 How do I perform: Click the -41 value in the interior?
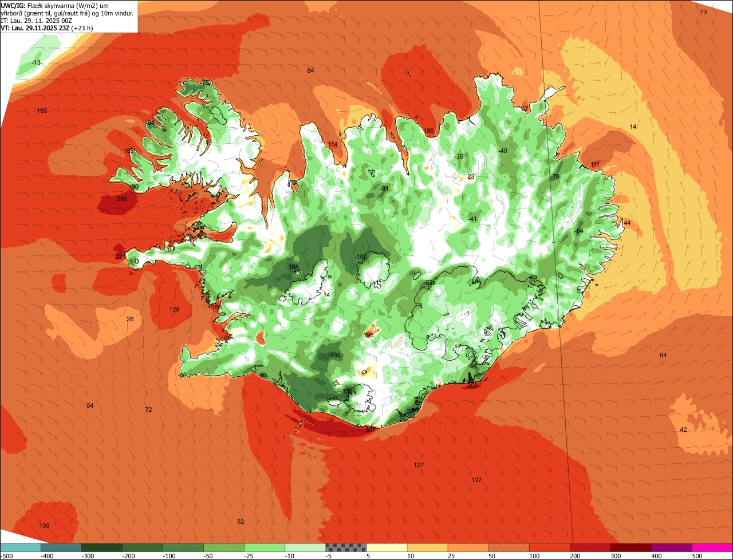point(472,219)
